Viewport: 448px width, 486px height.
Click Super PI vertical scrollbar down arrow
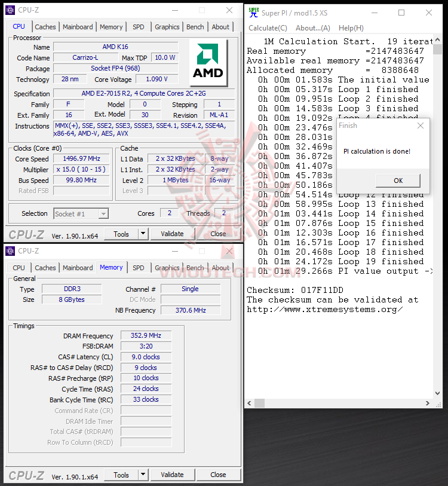pyautogui.click(x=437, y=393)
